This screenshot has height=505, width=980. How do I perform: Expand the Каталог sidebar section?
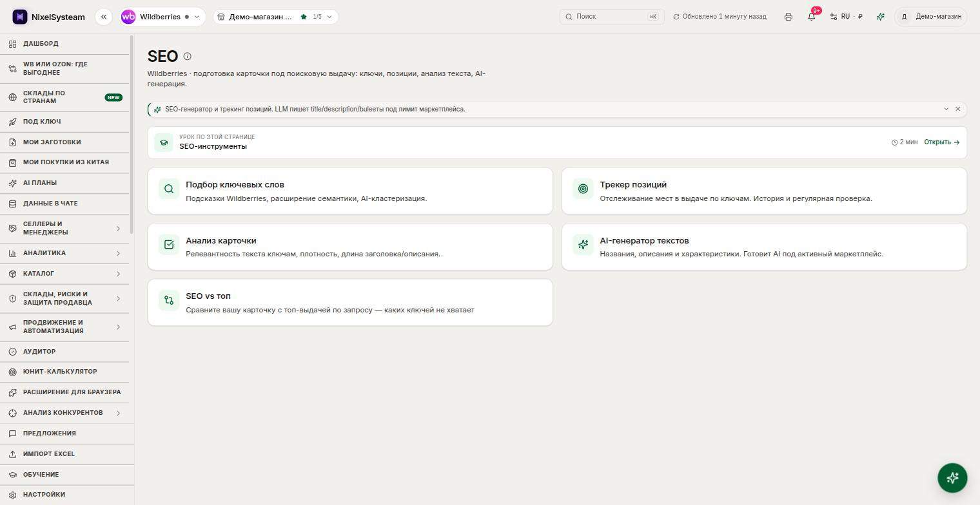pos(64,274)
